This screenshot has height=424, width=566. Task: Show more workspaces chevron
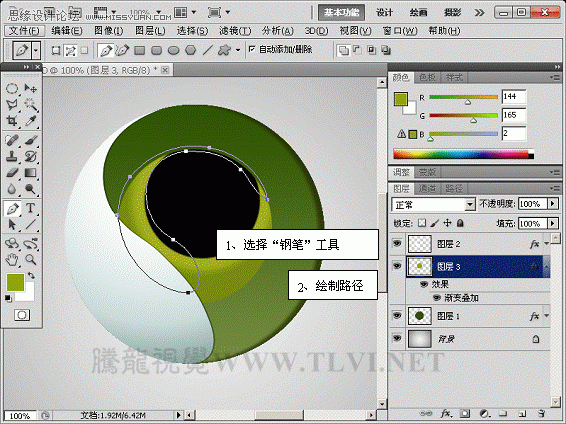(479, 13)
